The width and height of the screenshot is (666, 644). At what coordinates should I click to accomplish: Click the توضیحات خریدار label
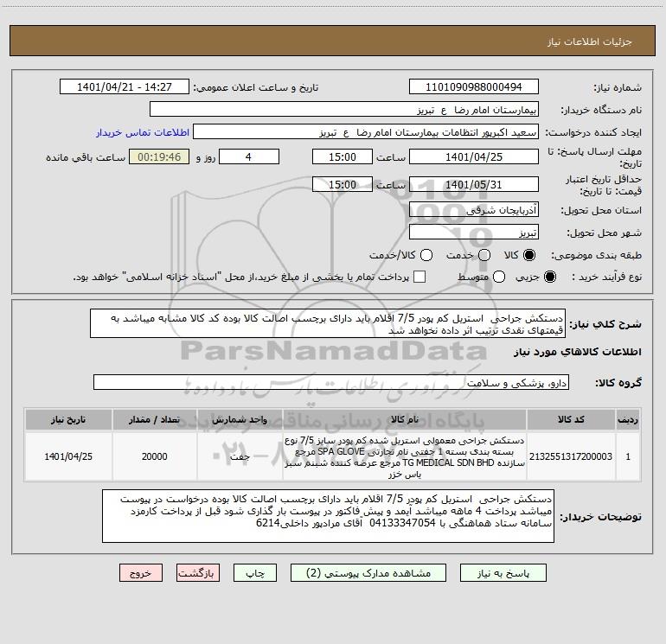[600, 517]
